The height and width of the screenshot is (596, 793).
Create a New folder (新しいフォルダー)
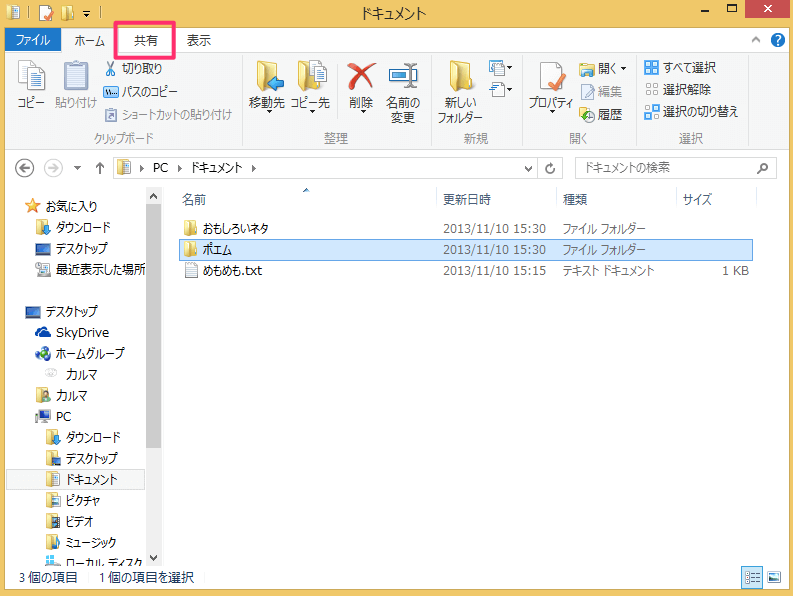click(460, 92)
